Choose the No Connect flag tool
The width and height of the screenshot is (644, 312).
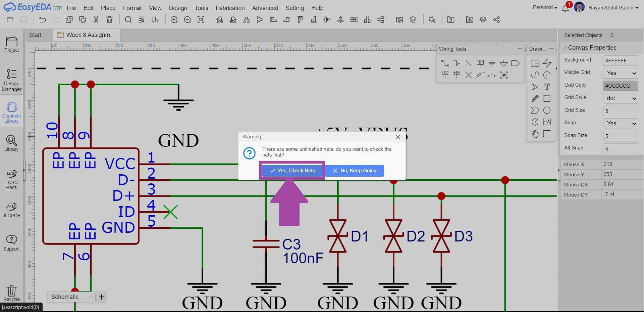468,75
